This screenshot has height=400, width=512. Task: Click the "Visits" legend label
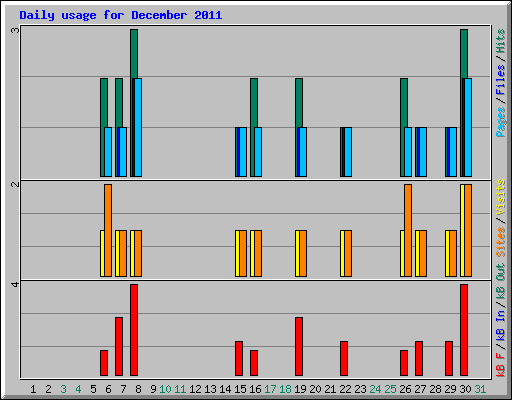pyautogui.click(x=501, y=197)
